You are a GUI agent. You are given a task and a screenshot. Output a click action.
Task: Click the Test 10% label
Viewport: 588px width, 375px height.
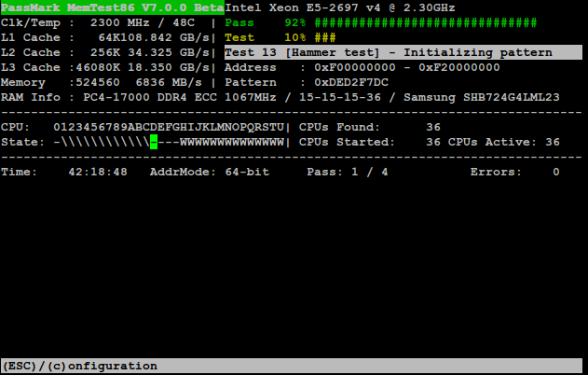[266, 37]
